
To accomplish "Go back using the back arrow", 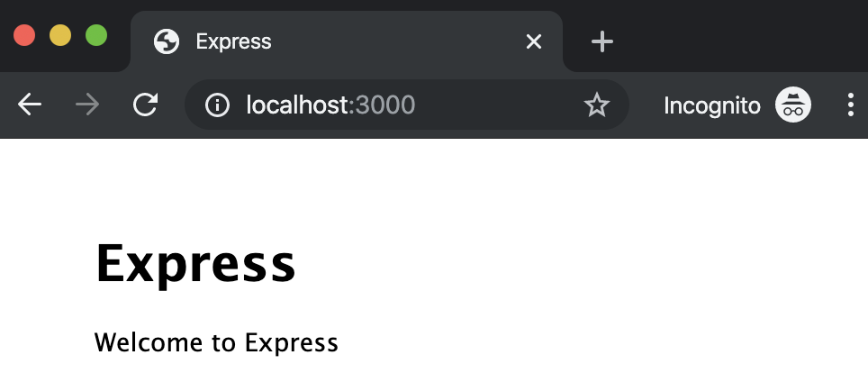I will click(x=30, y=105).
